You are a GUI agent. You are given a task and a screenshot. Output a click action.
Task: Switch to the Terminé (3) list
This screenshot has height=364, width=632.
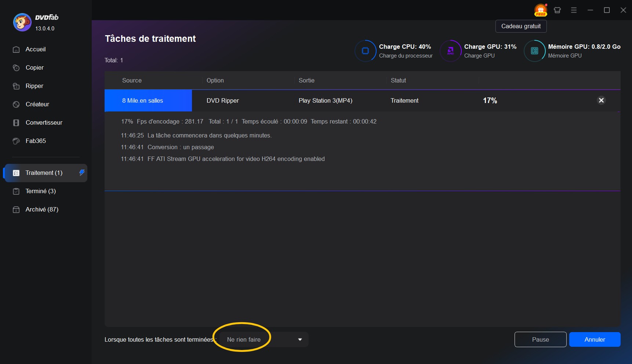40,191
